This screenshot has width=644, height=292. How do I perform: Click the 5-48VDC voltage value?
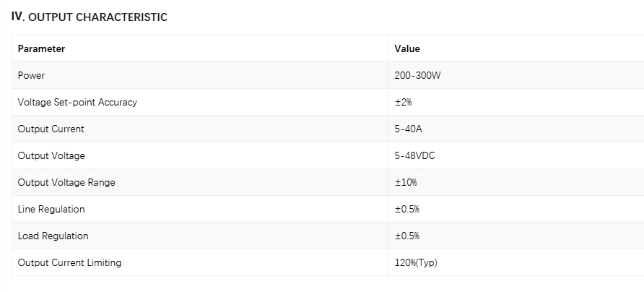pyautogui.click(x=415, y=155)
